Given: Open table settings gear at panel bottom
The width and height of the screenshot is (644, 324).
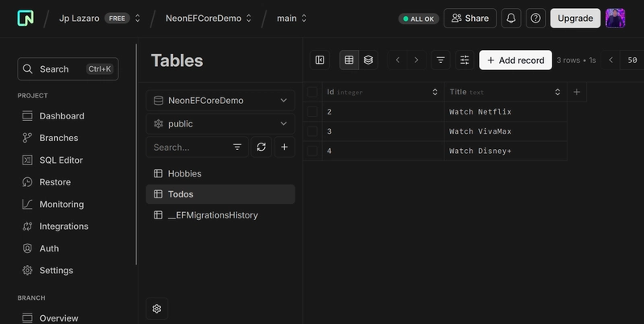Looking at the screenshot, I should 157,309.
